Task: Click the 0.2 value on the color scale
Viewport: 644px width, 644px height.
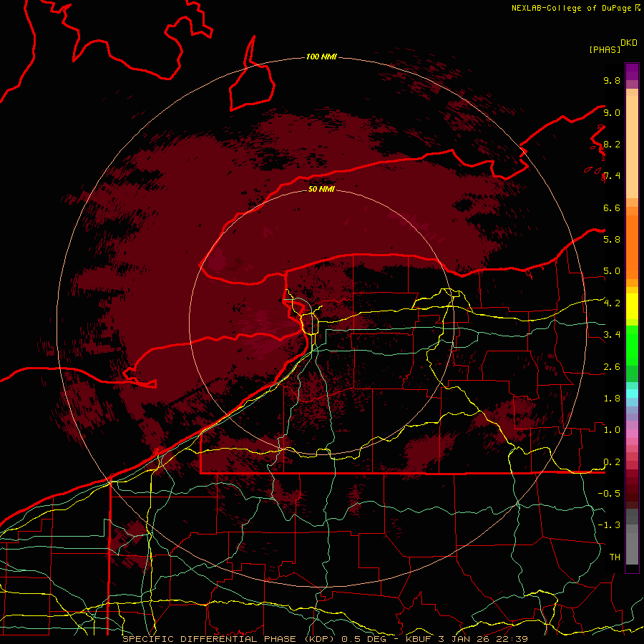Action: click(x=612, y=462)
